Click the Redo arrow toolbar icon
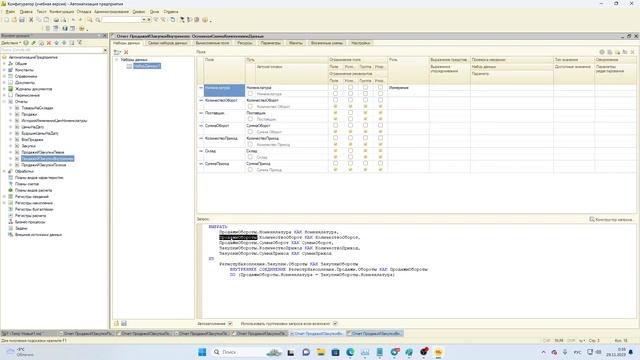 [81, 20]
